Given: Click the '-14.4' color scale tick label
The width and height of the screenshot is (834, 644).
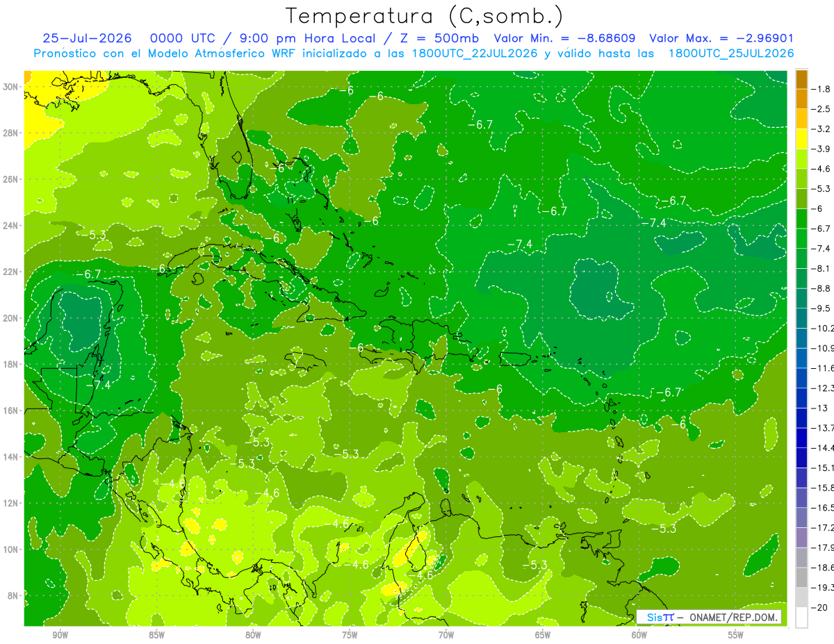Looking at the screenshot, I should click(x=823, y=447).
